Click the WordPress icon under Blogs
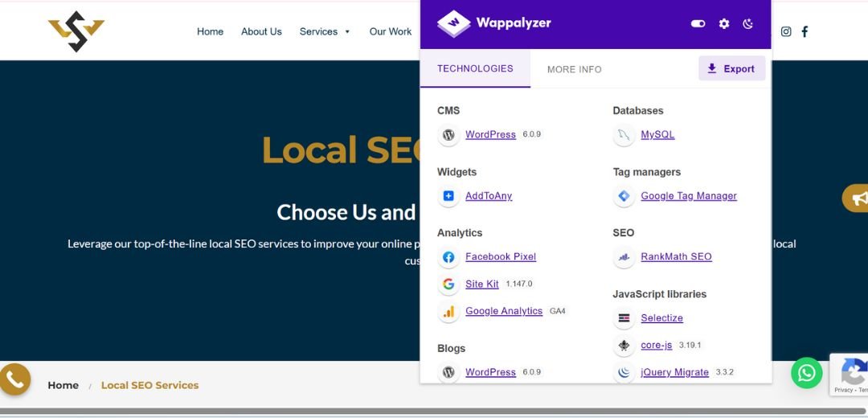This screenshot has height=418, width=868. (449, 372)
